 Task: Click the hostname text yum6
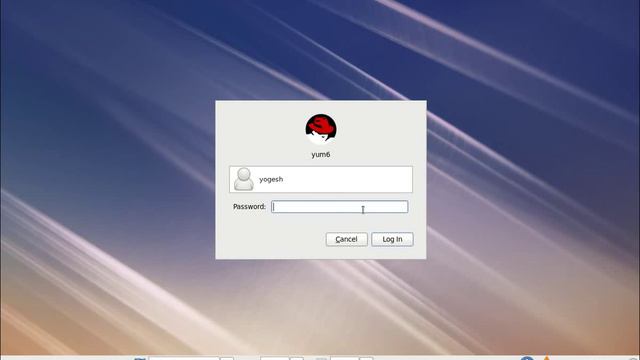(321, 155)
